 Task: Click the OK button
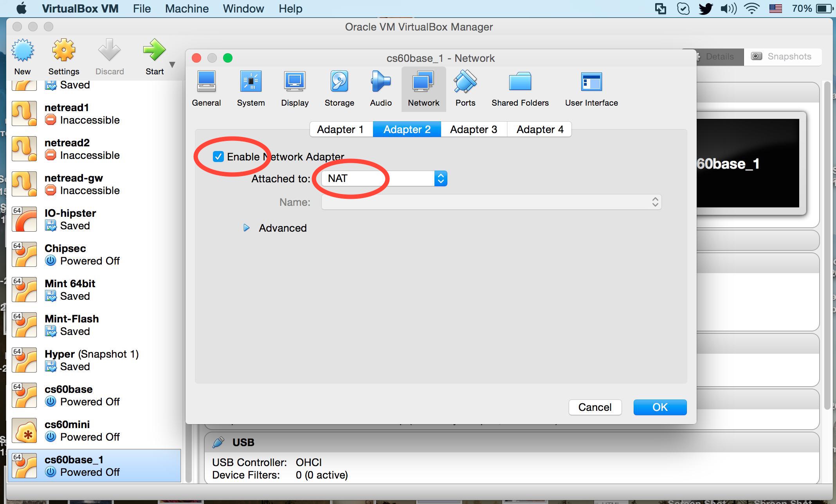(x=660, y=407)
